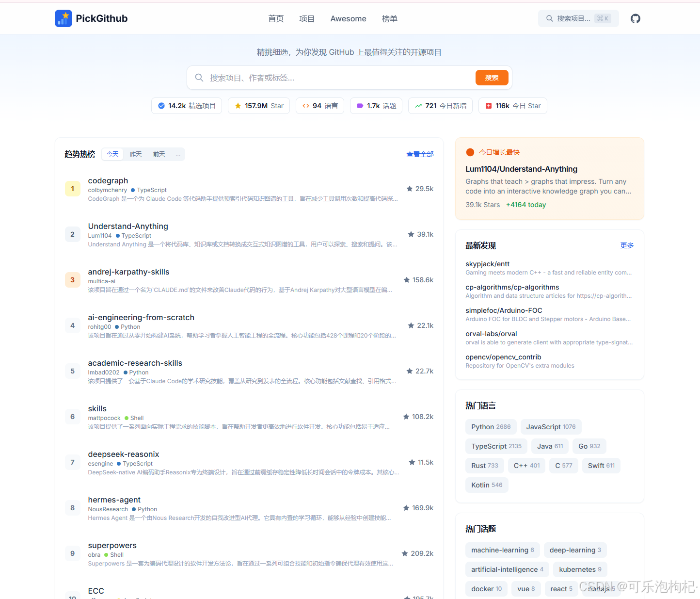Click the star icon beside 157.9M Star
700x599 pixels.
(x=238, y=106)
